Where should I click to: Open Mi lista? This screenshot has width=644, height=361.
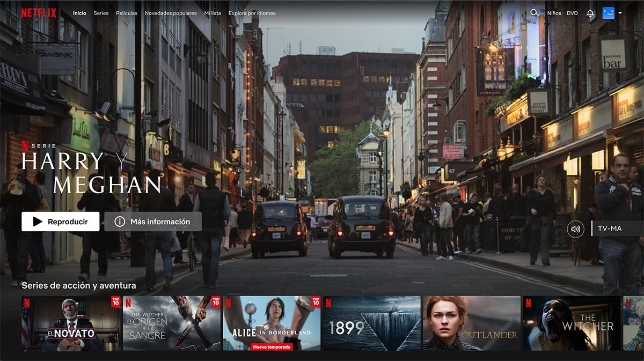[x=213, y=13]
